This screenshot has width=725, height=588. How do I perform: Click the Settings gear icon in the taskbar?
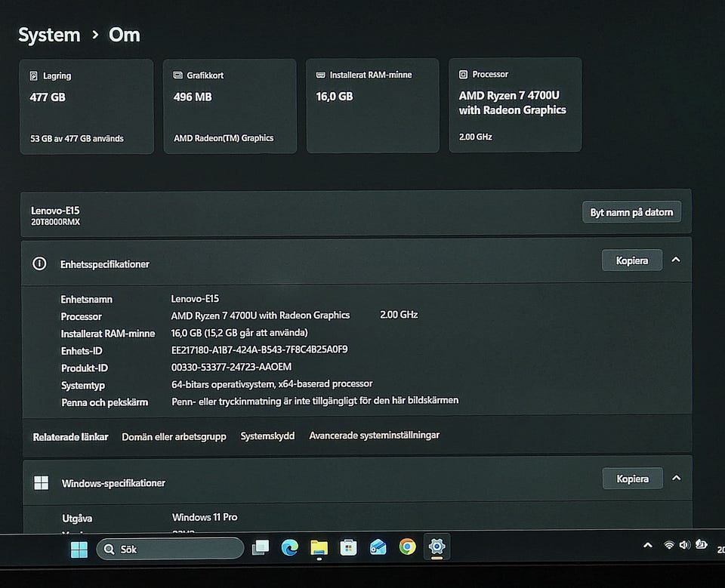click(437, 547)
